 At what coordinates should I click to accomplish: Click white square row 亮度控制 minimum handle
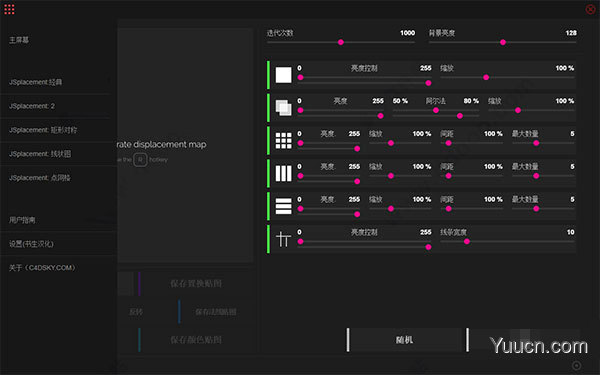pos(300,77)
